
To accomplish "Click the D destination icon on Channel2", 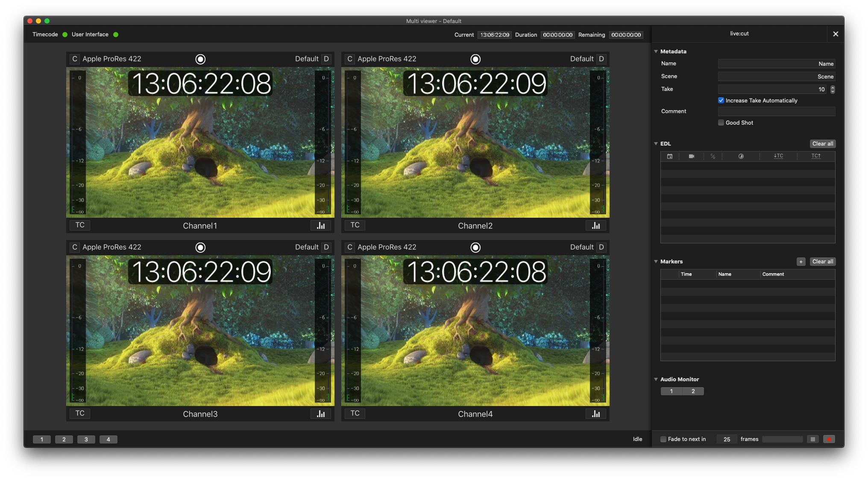I will (x=601, y=59).
